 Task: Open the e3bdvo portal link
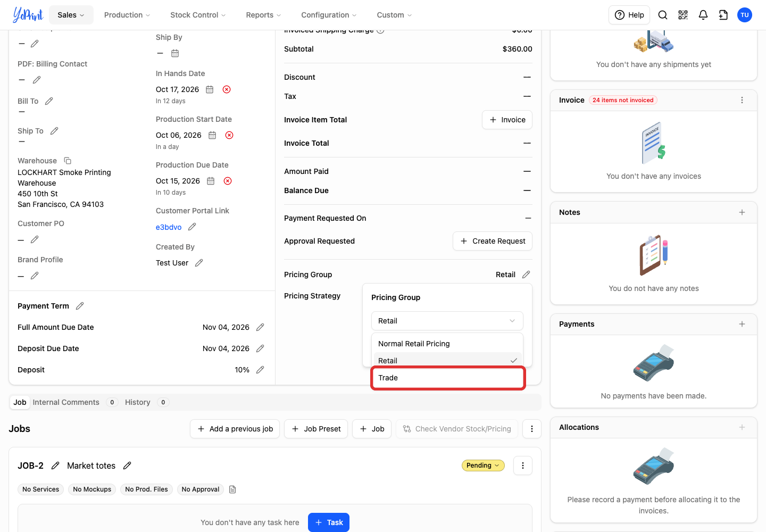tap(169, 227)
